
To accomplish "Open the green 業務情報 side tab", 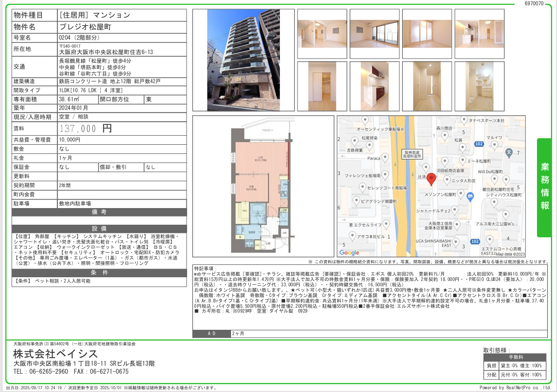I will pos(544,187).
